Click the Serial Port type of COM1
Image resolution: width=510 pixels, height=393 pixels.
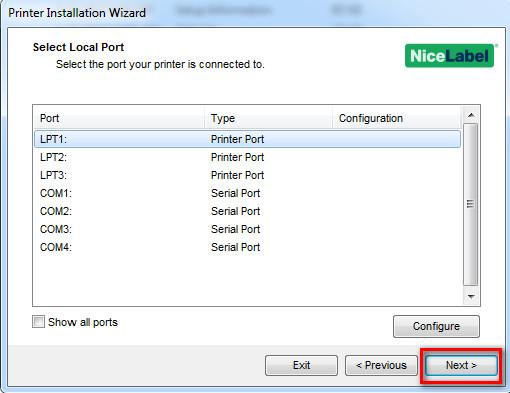point(235,193)
